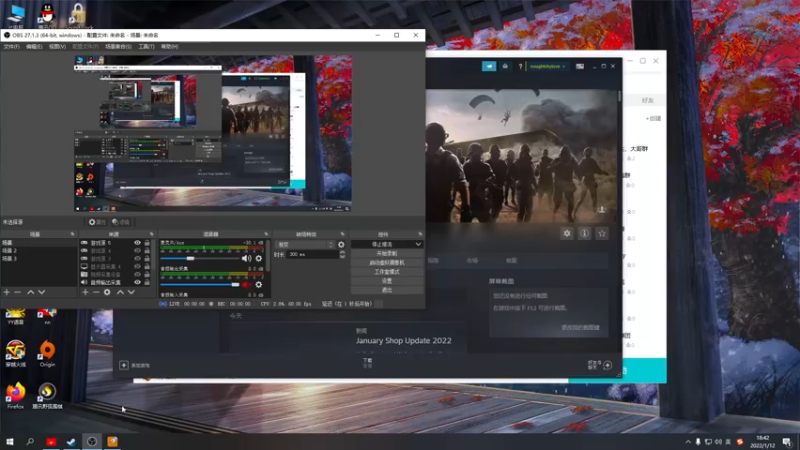This screenshot has width=800, height=450.
Task: Open mic/Aux mixer gear settings
Action: pyautogui.click(x=259, y=259)
